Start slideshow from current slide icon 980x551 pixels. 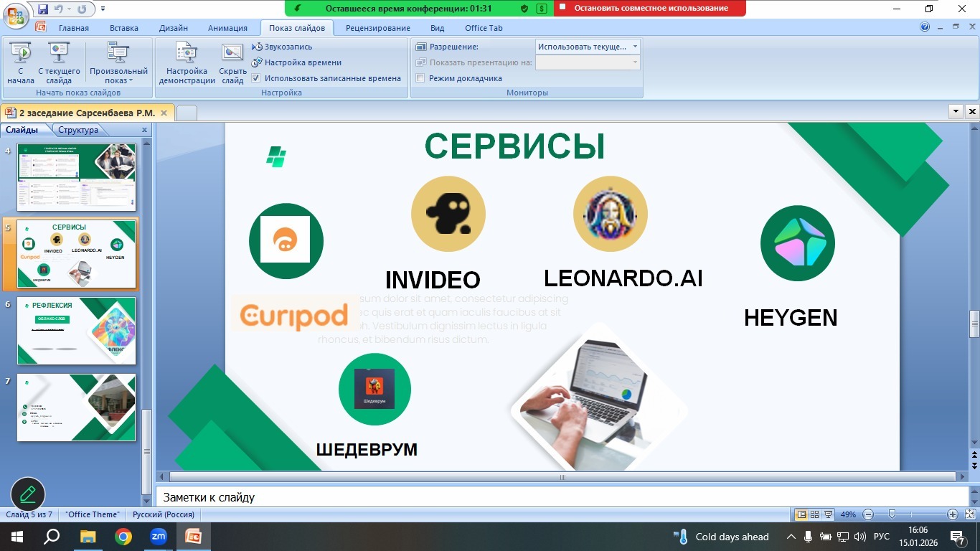pyautogui.click(x=59, y=54)
